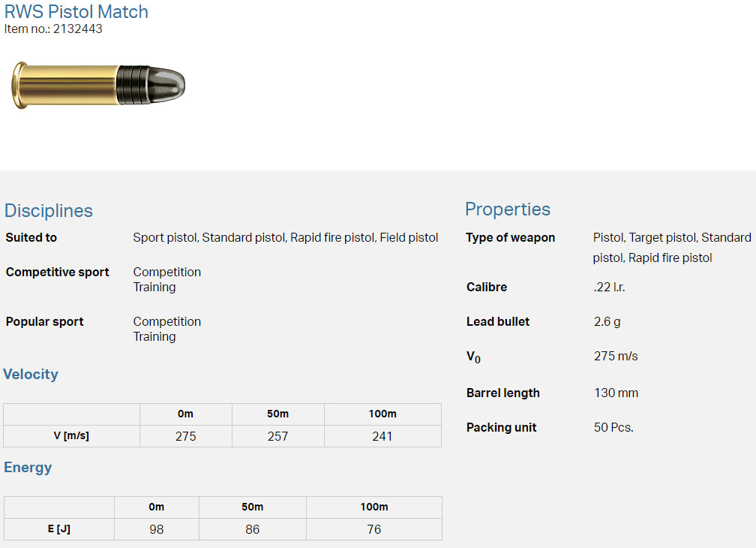This screenshot has width=756, height=548.
Task: Select the energy value 98 cell
Action: 156,529
